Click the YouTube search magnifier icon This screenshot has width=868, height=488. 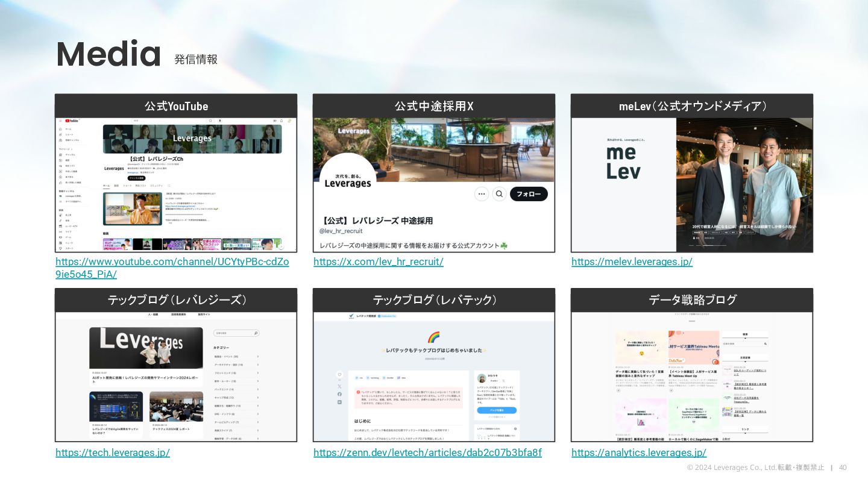(x=210, y=120)
